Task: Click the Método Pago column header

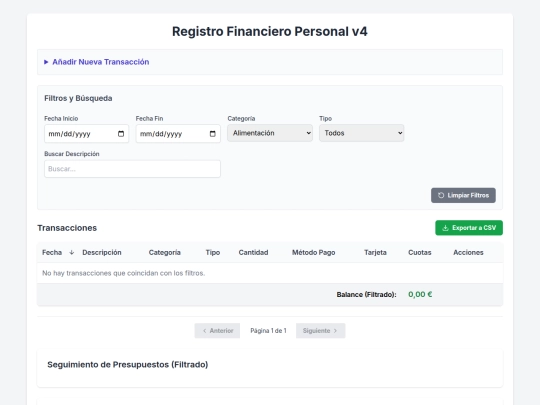Action: pyautogui.click(x=314, y=252)
